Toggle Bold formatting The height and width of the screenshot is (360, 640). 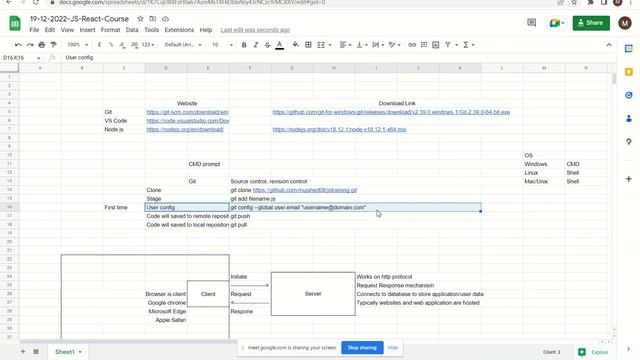point(244,45)
